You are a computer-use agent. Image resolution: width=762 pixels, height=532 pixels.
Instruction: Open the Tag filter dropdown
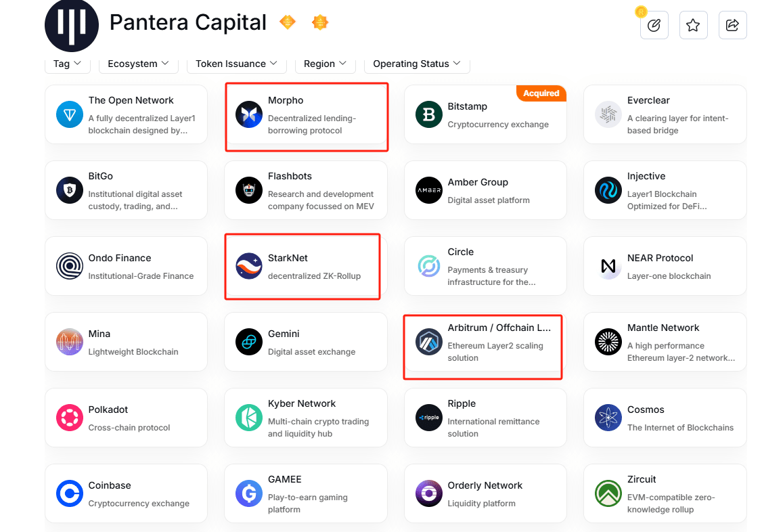(68, 64)
